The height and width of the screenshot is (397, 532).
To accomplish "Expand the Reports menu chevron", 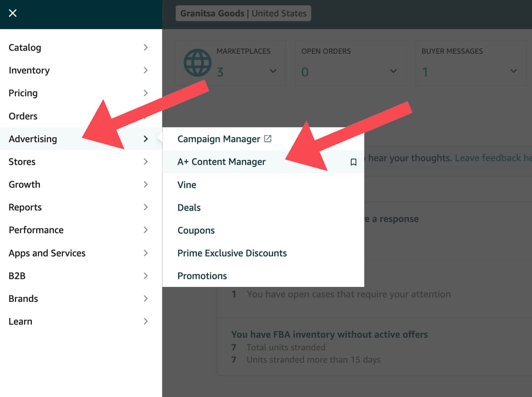I will click(x=146, y=207).
